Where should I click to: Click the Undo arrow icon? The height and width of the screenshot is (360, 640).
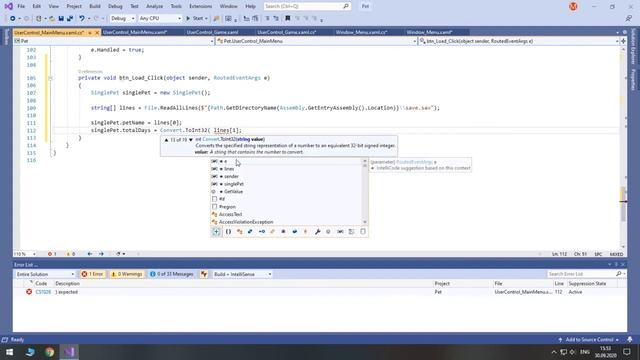tap(82, 18)
